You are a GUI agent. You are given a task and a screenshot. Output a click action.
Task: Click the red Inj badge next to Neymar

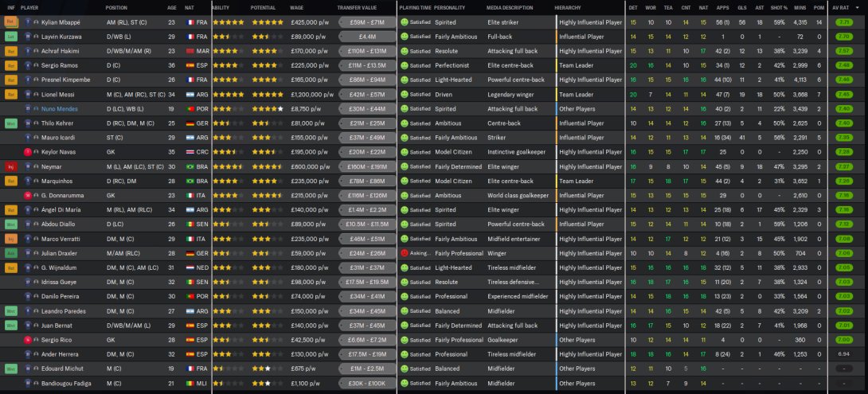(10, 166)
